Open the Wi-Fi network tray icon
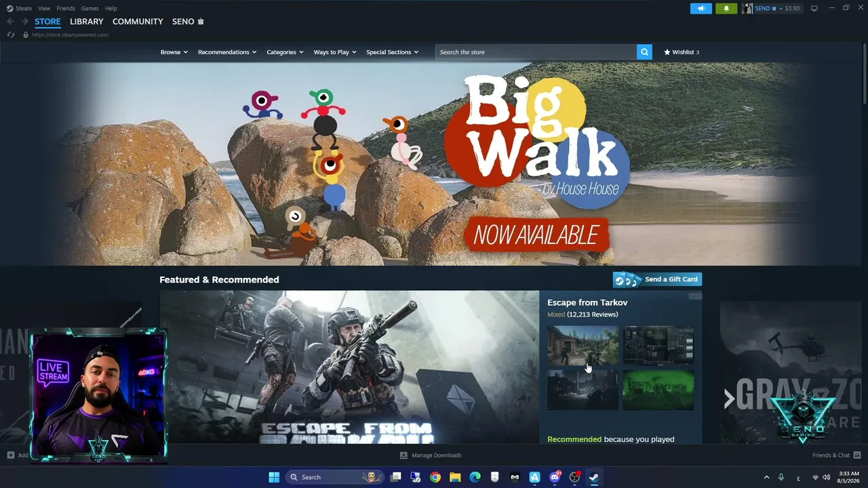Screen dimensions: 868x488 pos(815,477)
